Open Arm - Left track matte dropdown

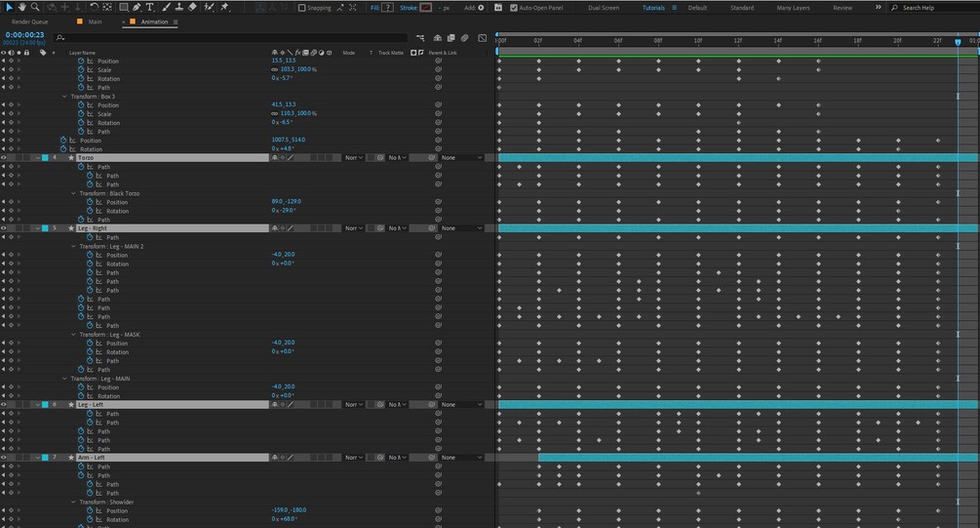click(398, 458)
